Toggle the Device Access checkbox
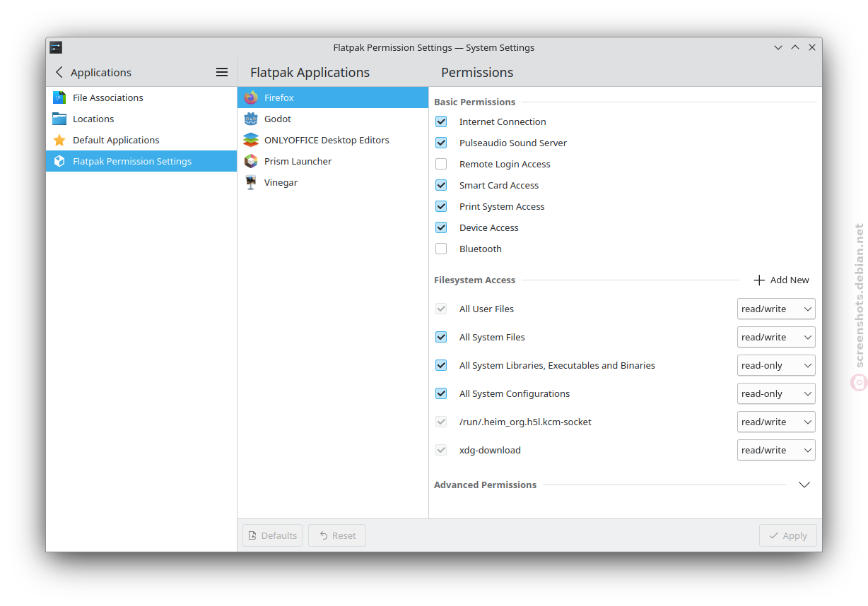Viewport: 868px width, 606px height. pos(441,227)
